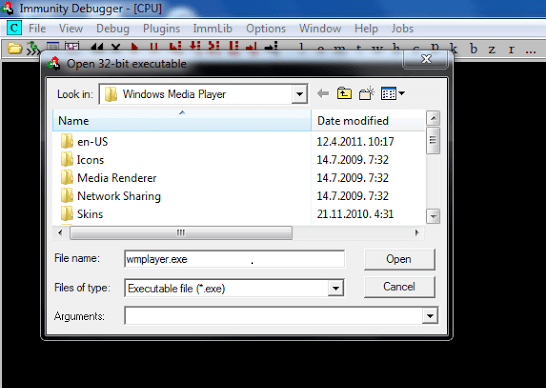Screen dimensions: 546x388
Task: Open the 'b' breakpoints window button
Action: click(x=473, y=48)
